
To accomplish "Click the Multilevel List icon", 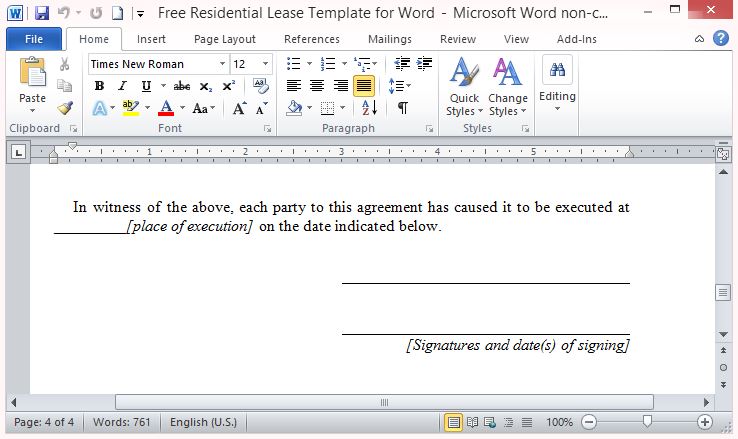I will pyautogui.click(x=362, y=64).
